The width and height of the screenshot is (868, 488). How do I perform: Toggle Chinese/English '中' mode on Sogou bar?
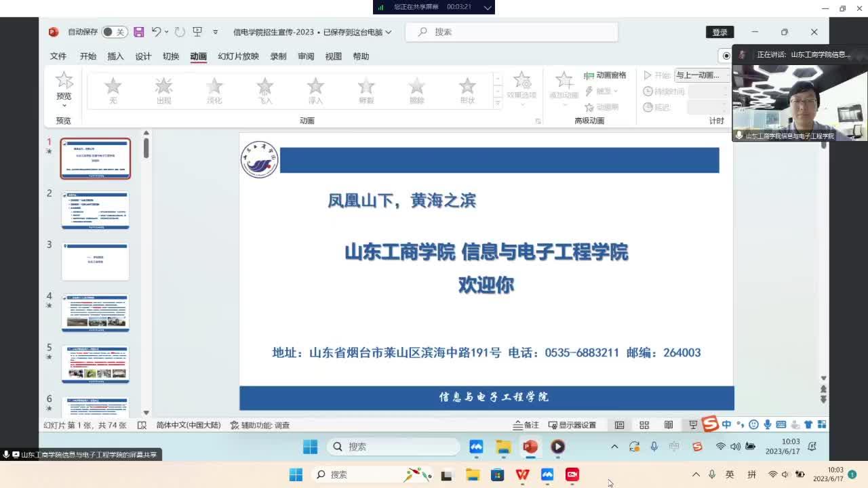point(727,425)
